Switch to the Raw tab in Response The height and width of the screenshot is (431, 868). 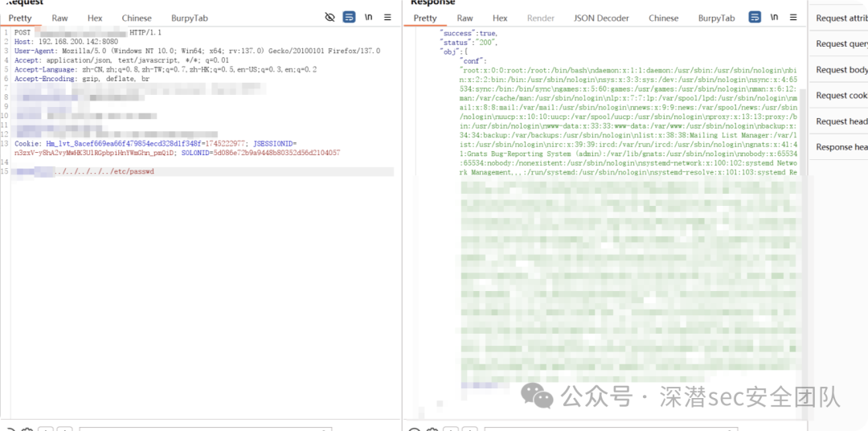pyautogui.click(x=465, y=18)
